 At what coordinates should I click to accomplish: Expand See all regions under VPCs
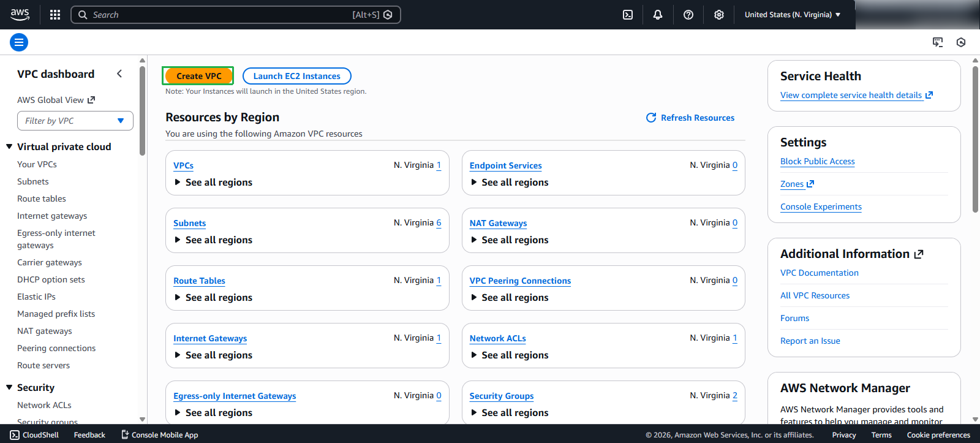(x=213, y=183)
